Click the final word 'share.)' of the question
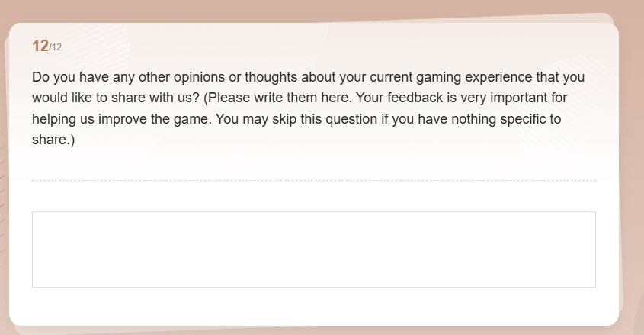The width and height of the screenshot is (644, 335). (x=53, y=140)
